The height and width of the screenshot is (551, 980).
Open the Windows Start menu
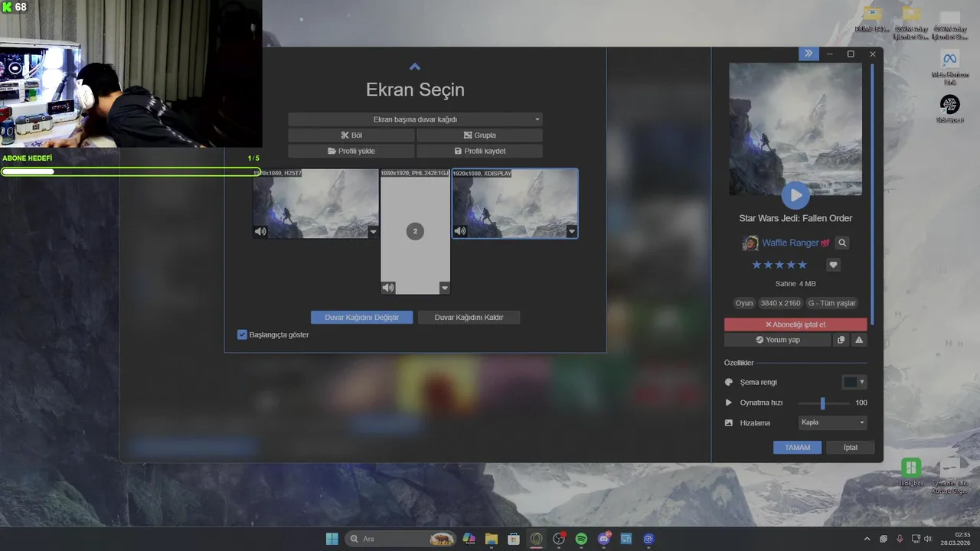pos(332,539)
